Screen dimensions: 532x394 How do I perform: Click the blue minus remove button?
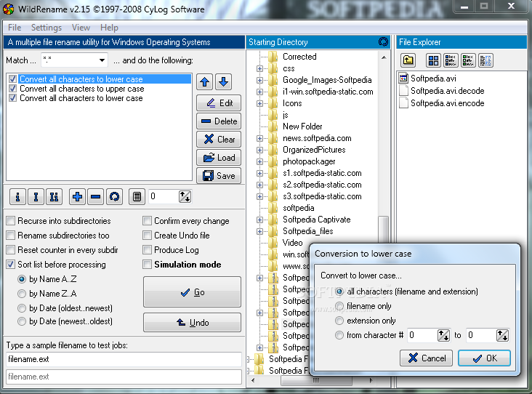[x=96, y=196]
